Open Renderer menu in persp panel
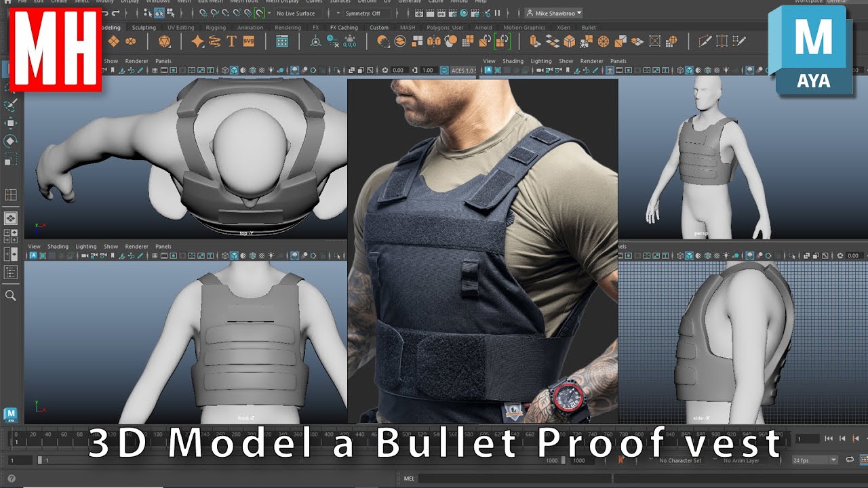Image resolution: width=868 pixels, height=488 pixels. [591, 61]
